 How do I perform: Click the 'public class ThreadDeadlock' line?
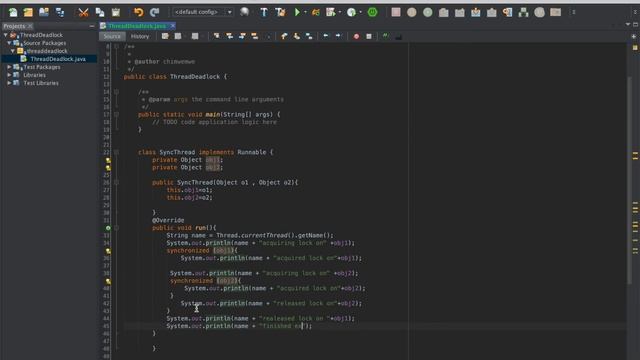[175, 77]
